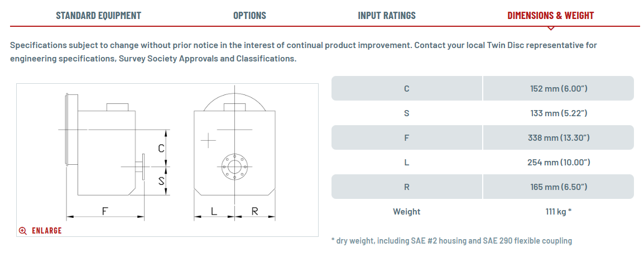Open the Standard Equipment tab
The width and height of the screenshot is (644, 257).
tap(98, 16)
